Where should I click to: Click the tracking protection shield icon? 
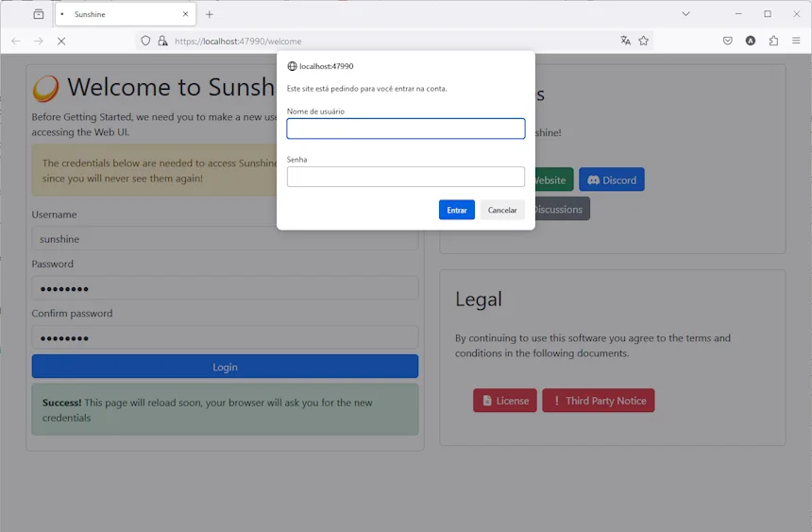(145, 41)
